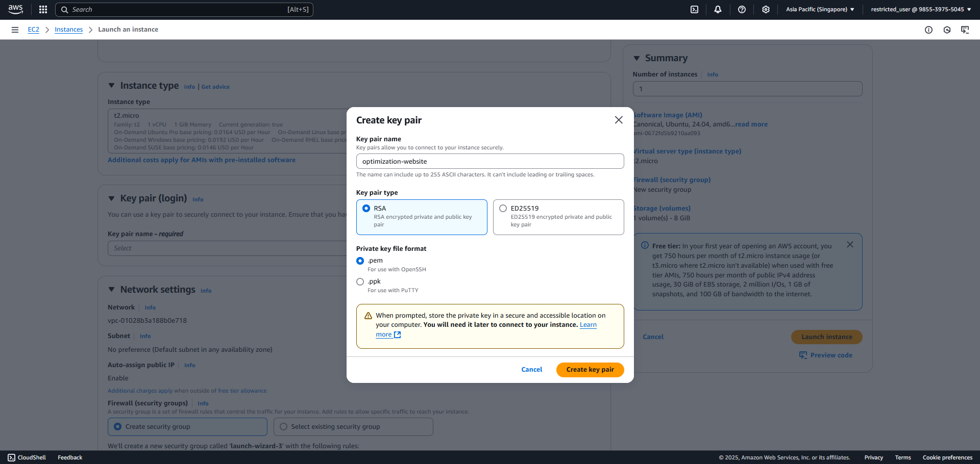Open Network settings Info link

[206, 291]
